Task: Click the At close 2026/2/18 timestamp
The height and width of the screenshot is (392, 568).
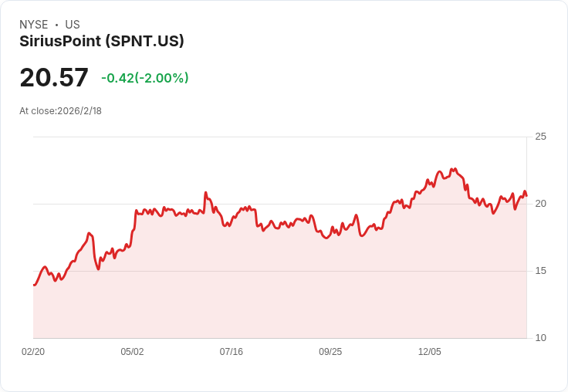Action: point(60,111)
